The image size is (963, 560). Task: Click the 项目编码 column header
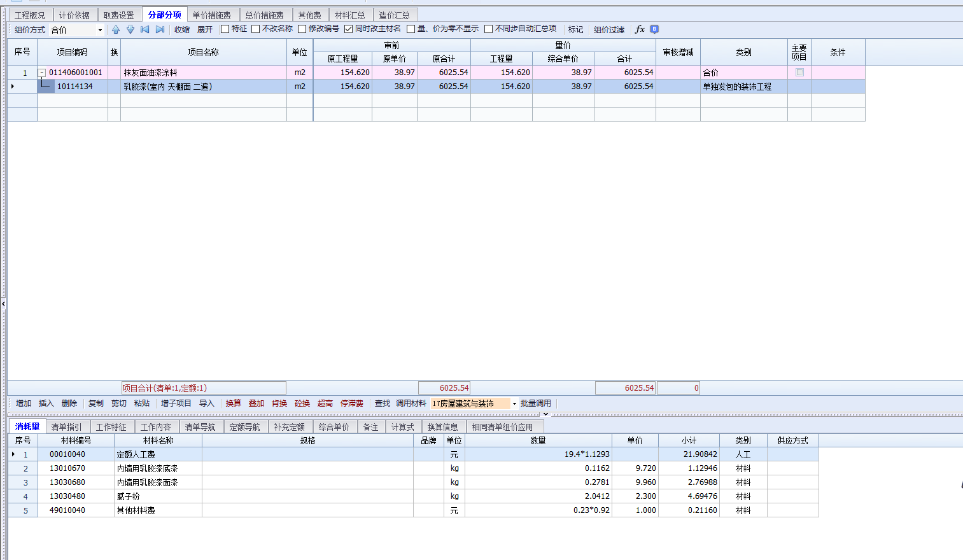click(73, 52)
